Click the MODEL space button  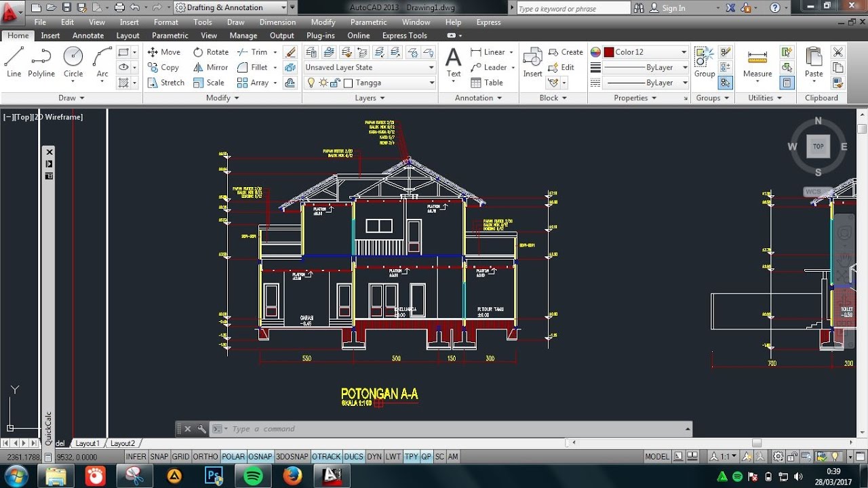(657, 457)
